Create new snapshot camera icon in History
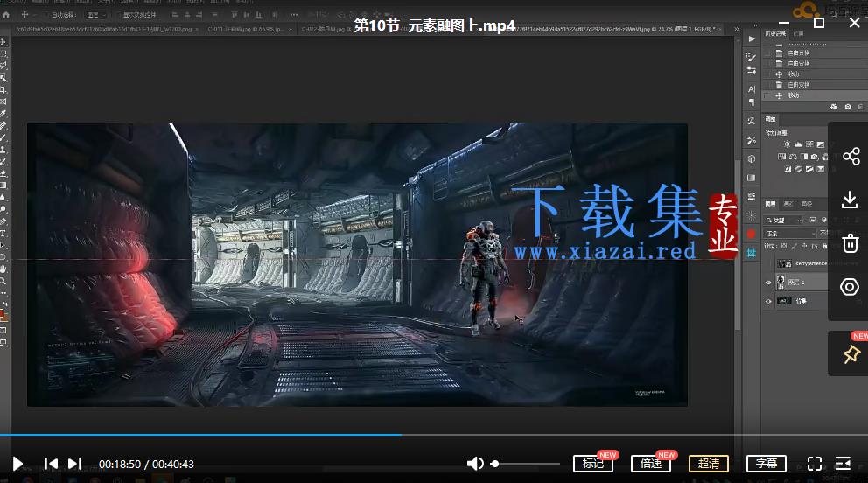 pos(848,106)
